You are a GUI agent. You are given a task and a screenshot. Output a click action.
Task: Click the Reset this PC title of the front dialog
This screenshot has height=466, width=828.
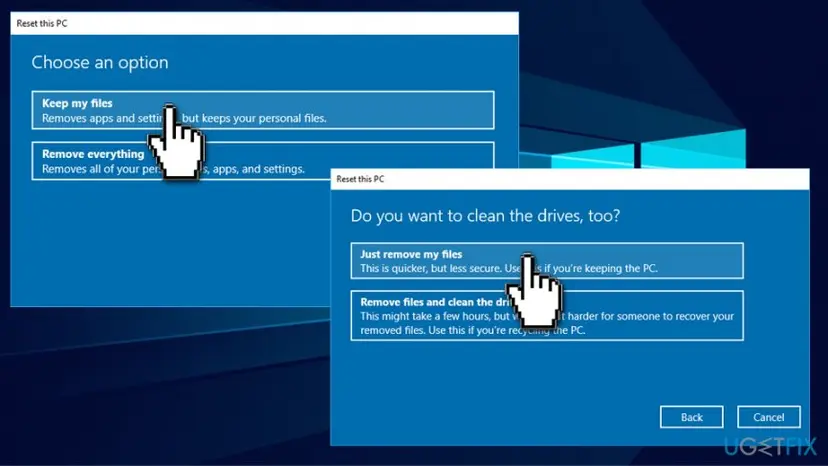(x=360, y=179)
